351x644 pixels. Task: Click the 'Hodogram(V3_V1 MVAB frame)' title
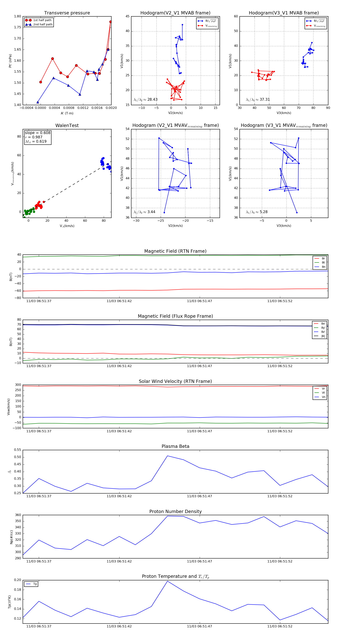point(284,13)
